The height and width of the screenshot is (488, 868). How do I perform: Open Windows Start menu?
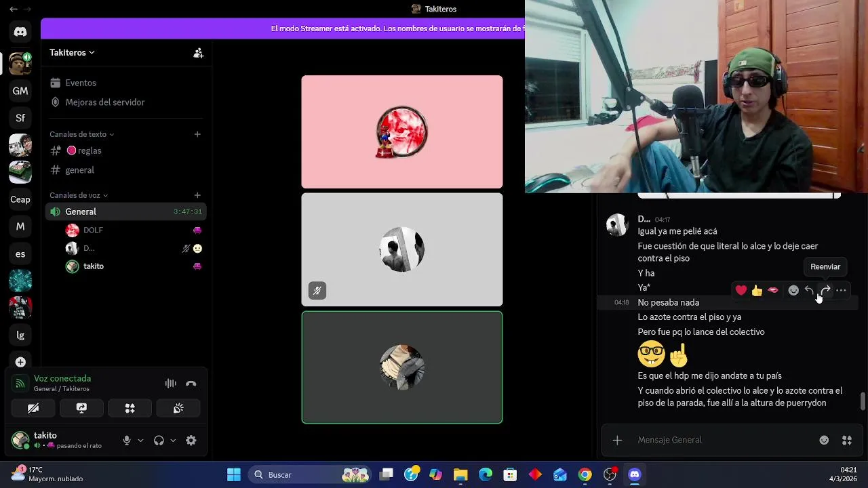234,474
